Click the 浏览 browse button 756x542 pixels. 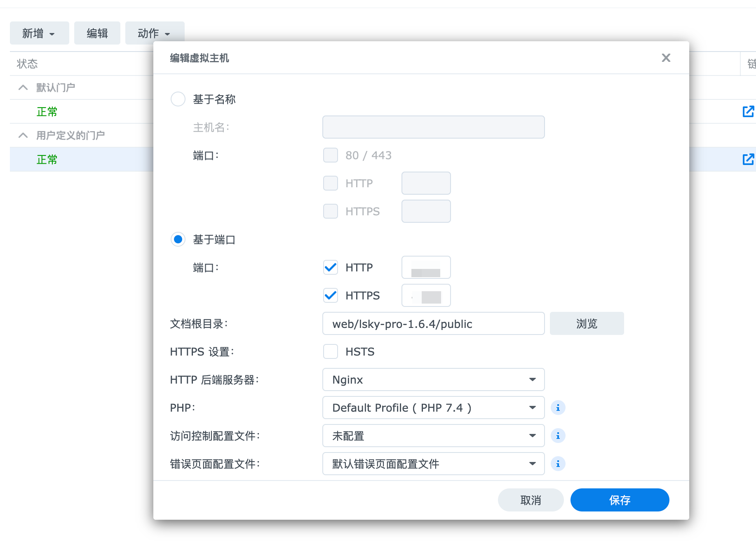click(x=587, y=323)
